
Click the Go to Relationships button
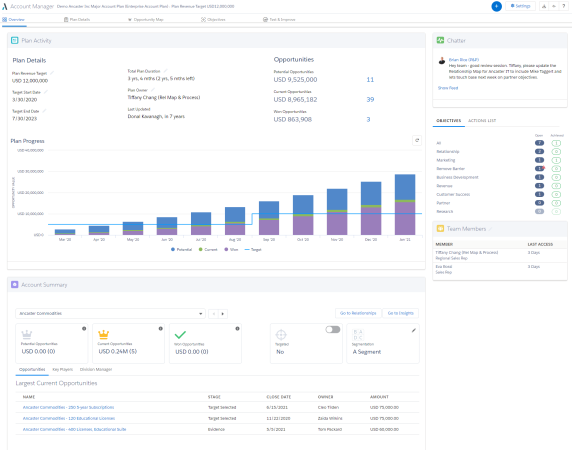pyautogui.click(x=358, y=313)
